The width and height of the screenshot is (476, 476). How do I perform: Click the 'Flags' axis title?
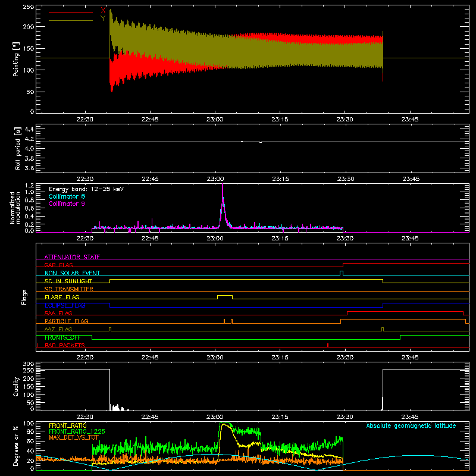pyautogui.click(x=24, y=297)
